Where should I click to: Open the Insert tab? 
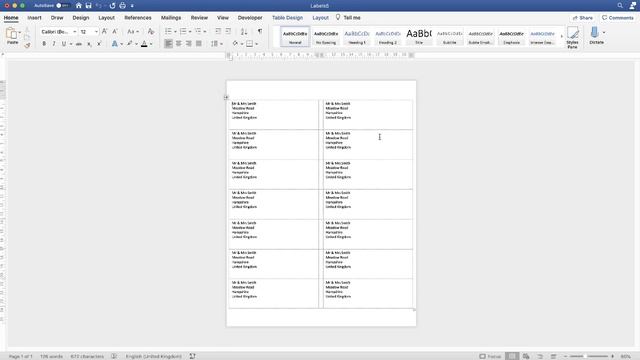pos(34,18)
